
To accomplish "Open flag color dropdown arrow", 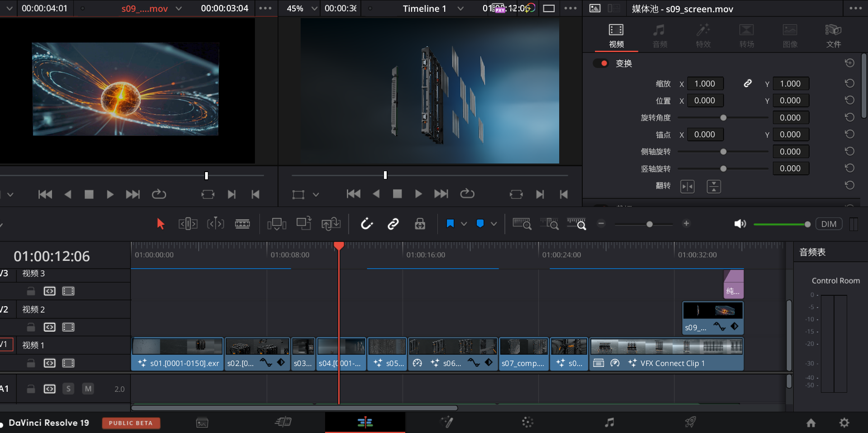I will [x=464, y=224].
